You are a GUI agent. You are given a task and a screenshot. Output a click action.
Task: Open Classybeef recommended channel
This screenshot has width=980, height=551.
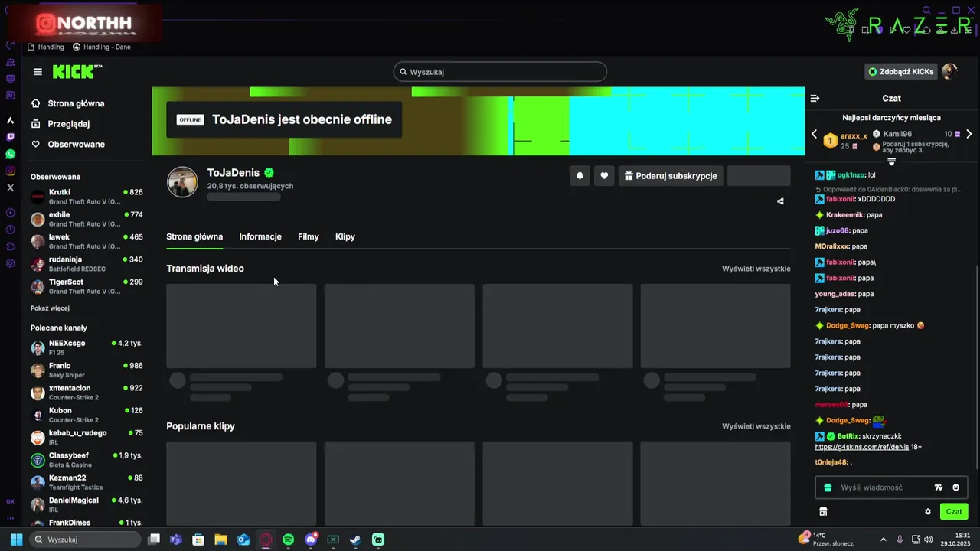click(87, 460)
